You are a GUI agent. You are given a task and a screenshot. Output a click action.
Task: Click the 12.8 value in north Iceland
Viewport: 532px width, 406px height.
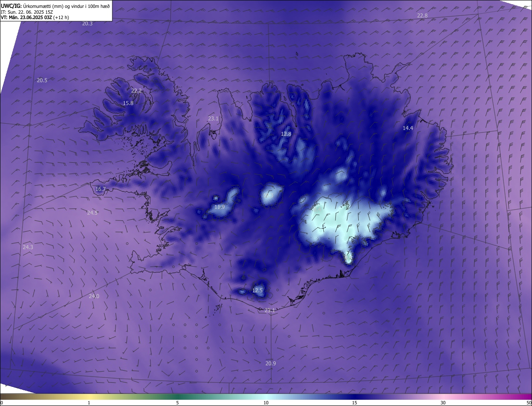click(286, 134)
